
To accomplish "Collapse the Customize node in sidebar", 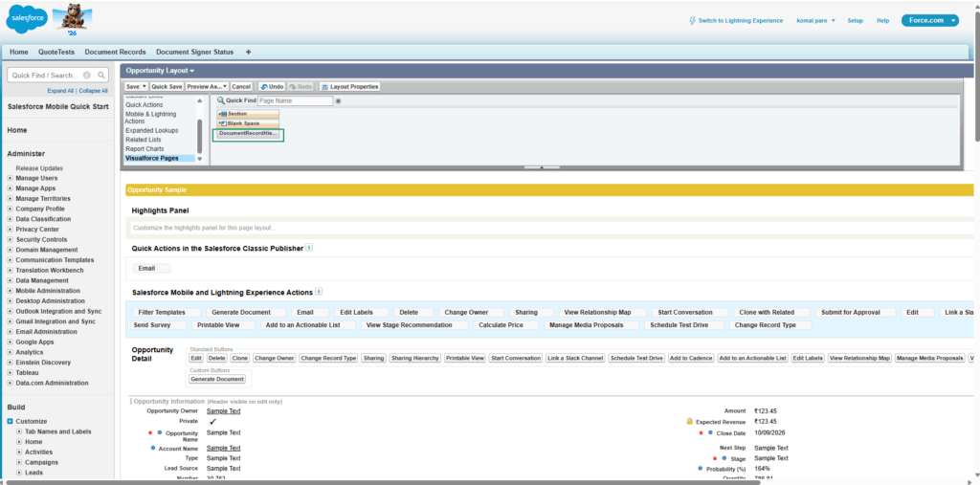I will [11, 421].
